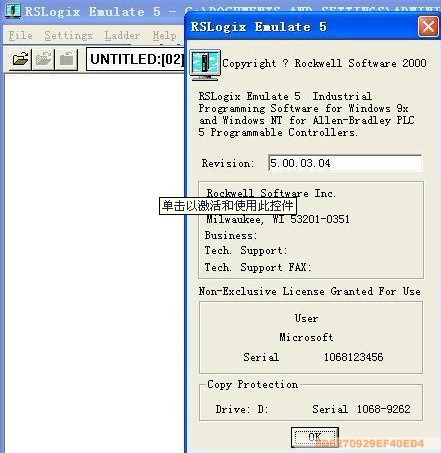The height and width of the screenshot is (453, 441).
Task: Click the open folder toolbar icon
Action: point(21,60)
